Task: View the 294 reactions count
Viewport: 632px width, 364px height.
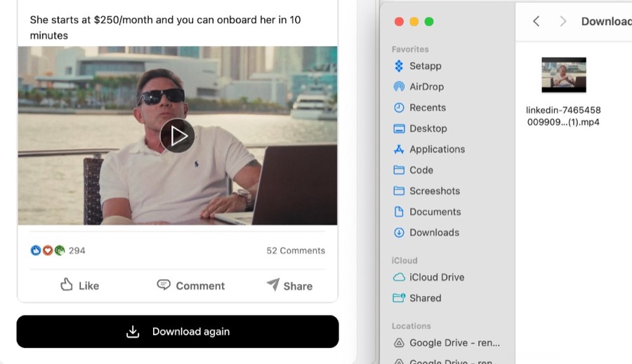Action: pyautogui.click(x=77, y=250)
